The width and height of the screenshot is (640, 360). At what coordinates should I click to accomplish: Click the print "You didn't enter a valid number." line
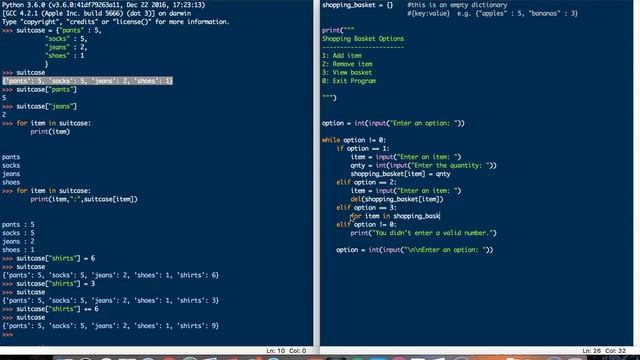click(423, 233)
